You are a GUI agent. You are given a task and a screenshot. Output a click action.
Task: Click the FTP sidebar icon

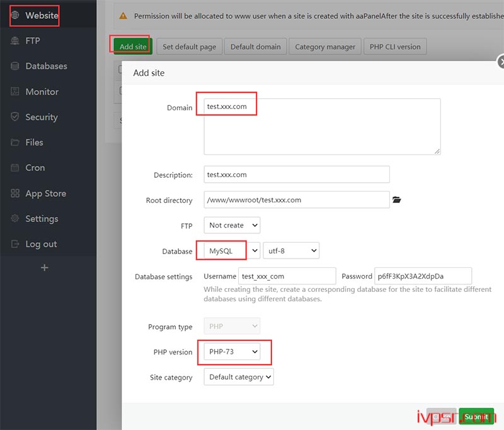(15, 40)
